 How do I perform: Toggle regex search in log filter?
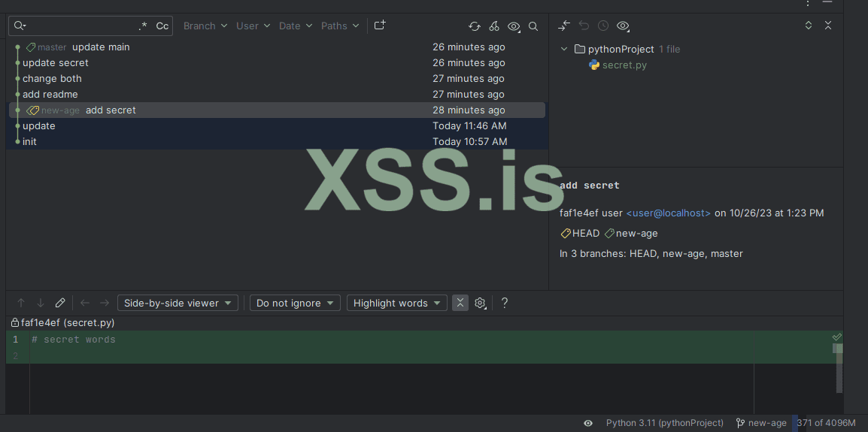[143, 26]
